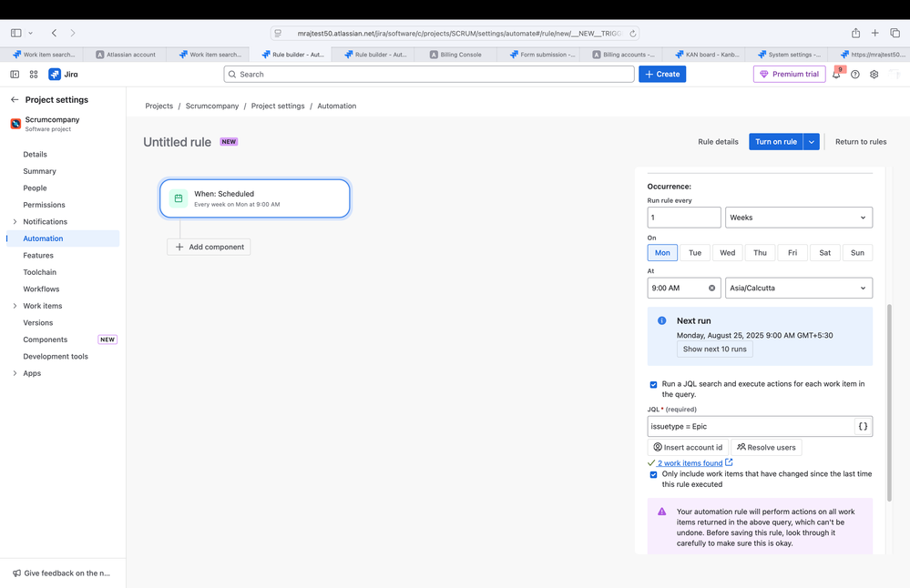910x588 pixels.
Task: Open Components in project settings sidebar
Action: pyautogui.click(x=46, y=340)
